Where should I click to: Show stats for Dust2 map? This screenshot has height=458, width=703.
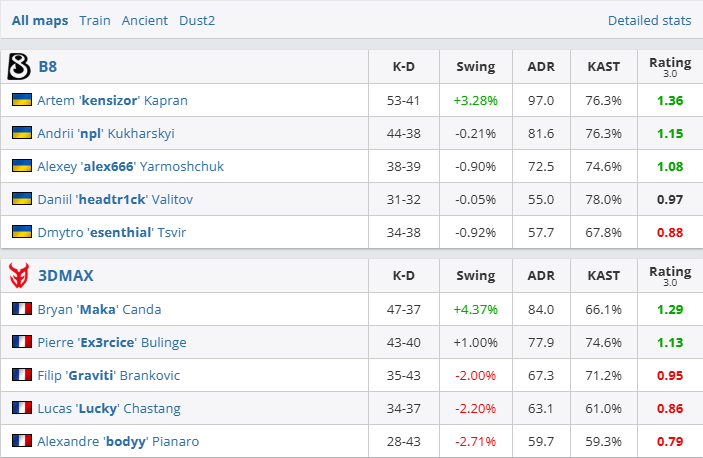197,20
